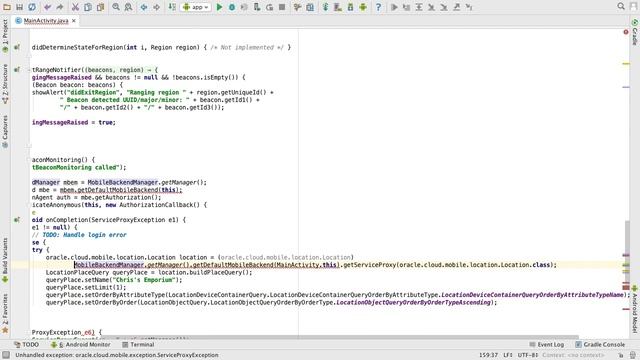Open Find with the magnifier icon
Image resolution: width=640 pixels, height=360 pixels.
tap(116, 7)
